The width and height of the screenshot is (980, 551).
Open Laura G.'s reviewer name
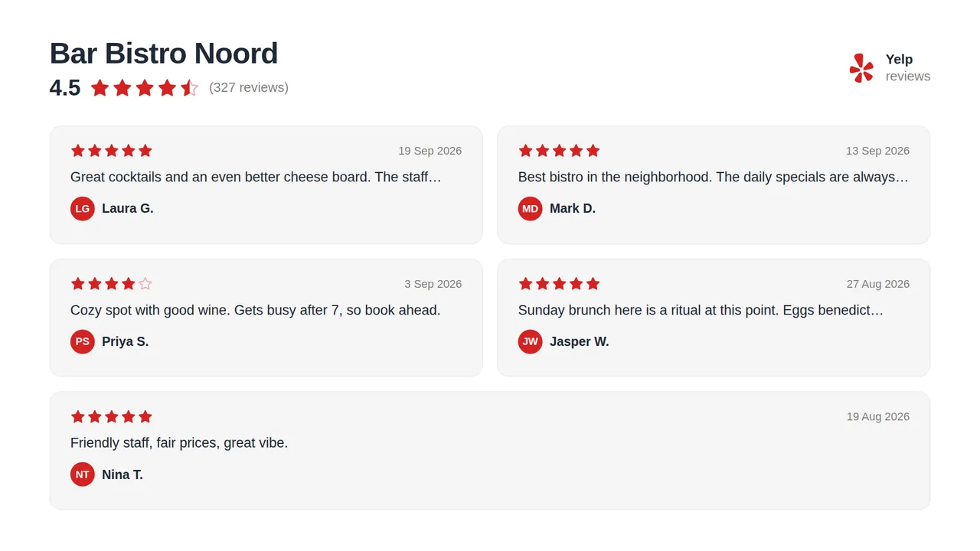[128, 208]
